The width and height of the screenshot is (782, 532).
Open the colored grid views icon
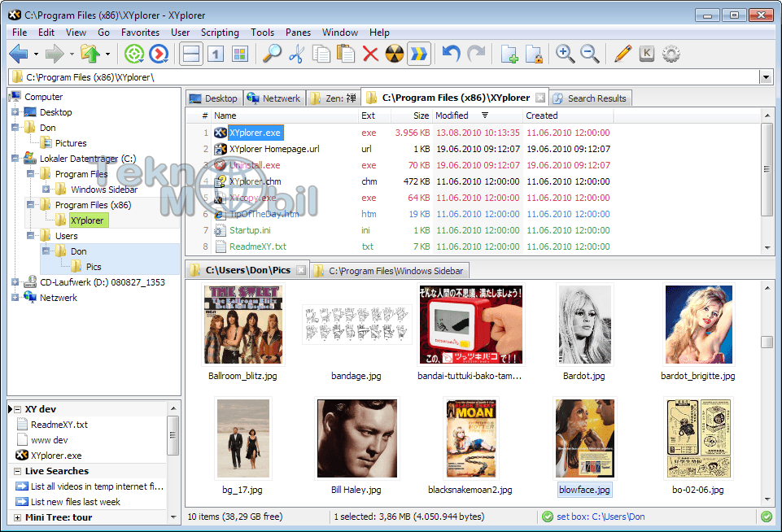(x=240, y=54)
